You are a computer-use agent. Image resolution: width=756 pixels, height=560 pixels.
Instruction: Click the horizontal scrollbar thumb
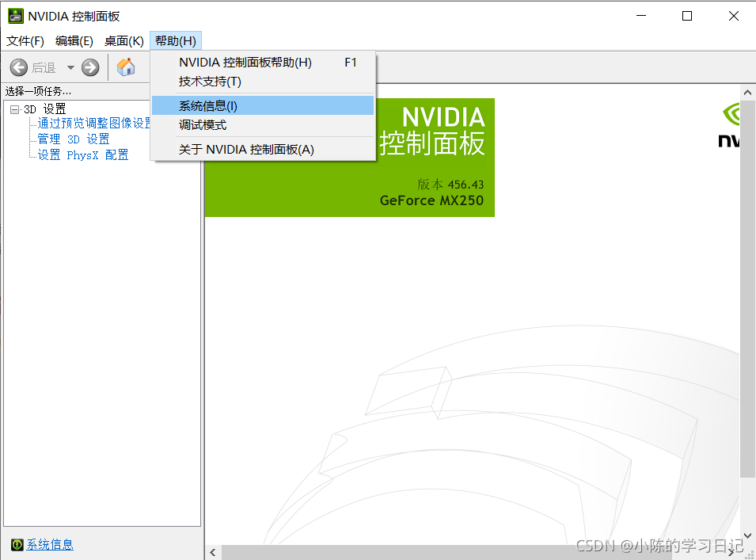point(446,553)
